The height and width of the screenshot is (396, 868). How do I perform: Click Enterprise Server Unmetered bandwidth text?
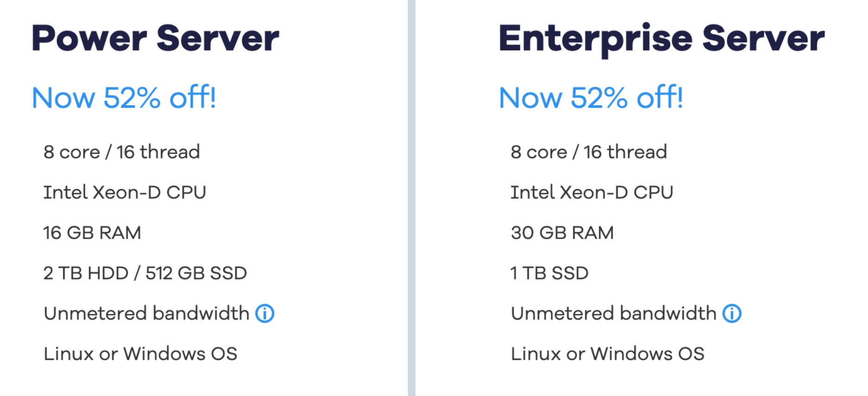click(x=614, y=313)
